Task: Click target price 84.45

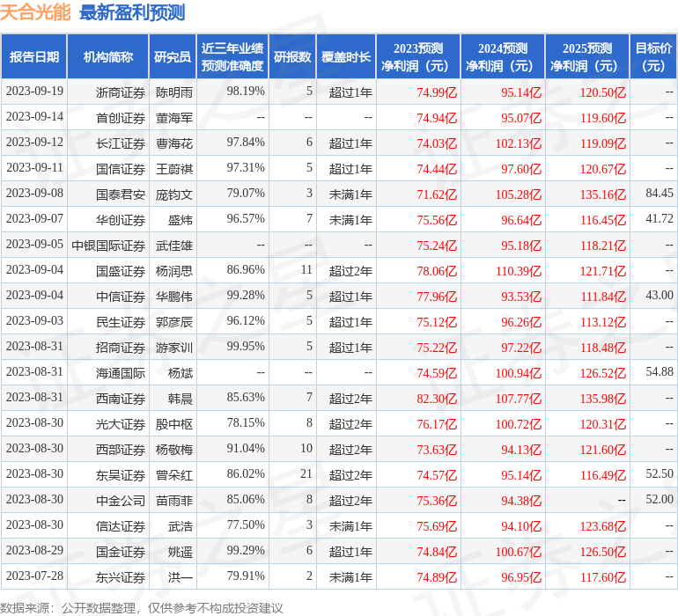Action: tap(660, 193)
